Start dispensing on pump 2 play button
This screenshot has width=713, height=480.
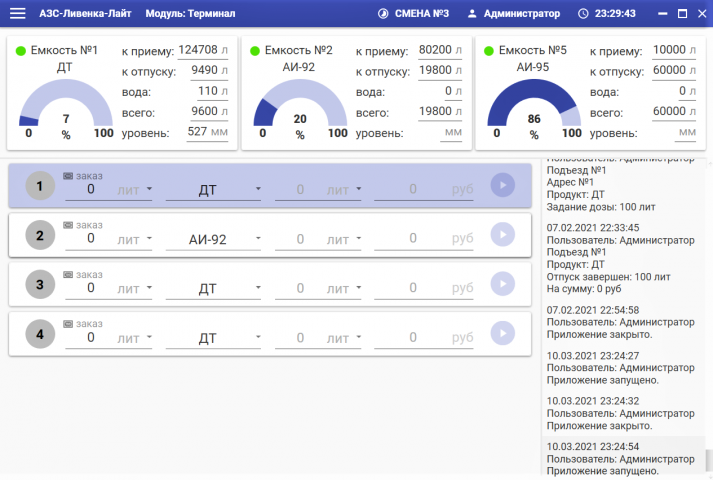click(x=502, y=235)
